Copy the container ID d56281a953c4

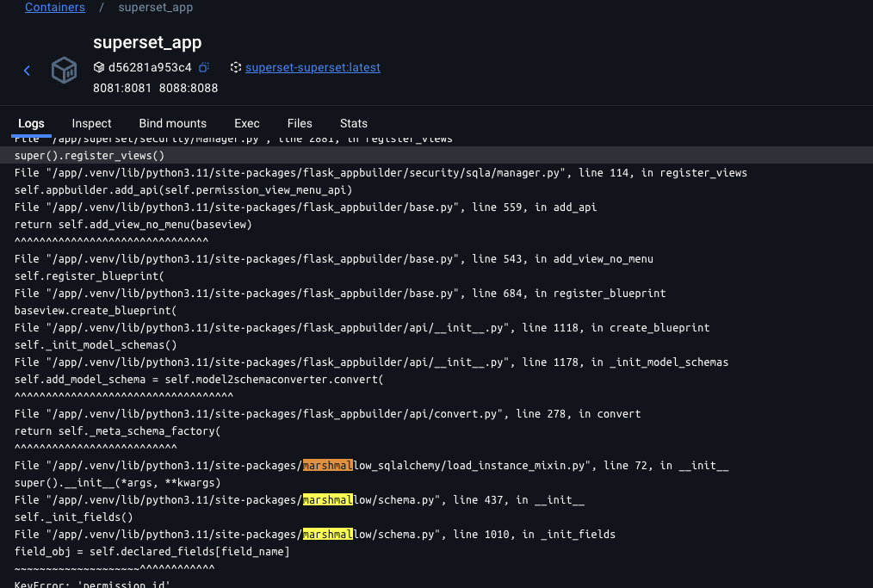(x=204, y=67)
